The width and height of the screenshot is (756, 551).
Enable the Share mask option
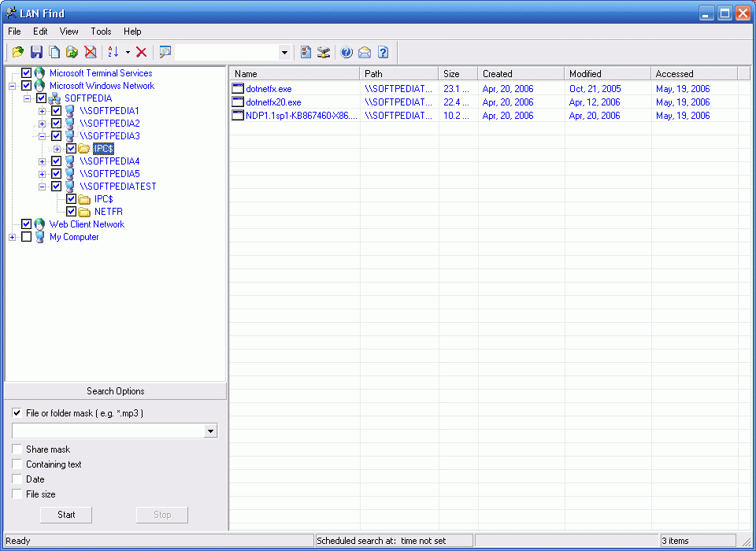pyautogui.click(x=17, y=449)
